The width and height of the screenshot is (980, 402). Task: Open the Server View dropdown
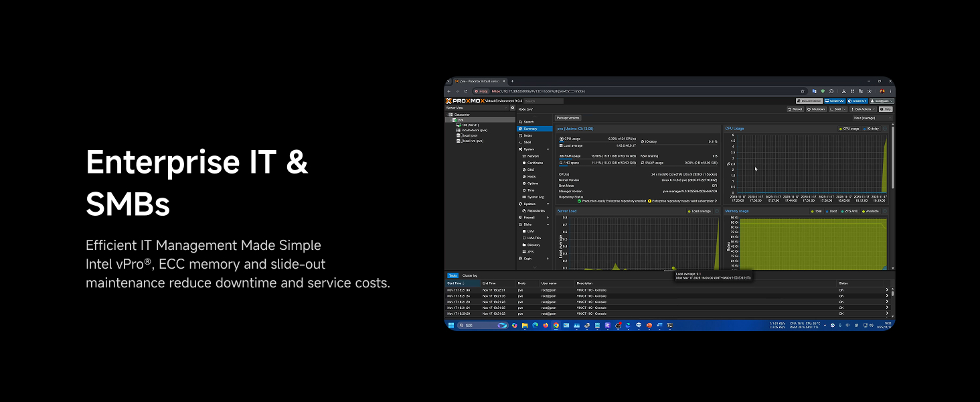[477, 108]
